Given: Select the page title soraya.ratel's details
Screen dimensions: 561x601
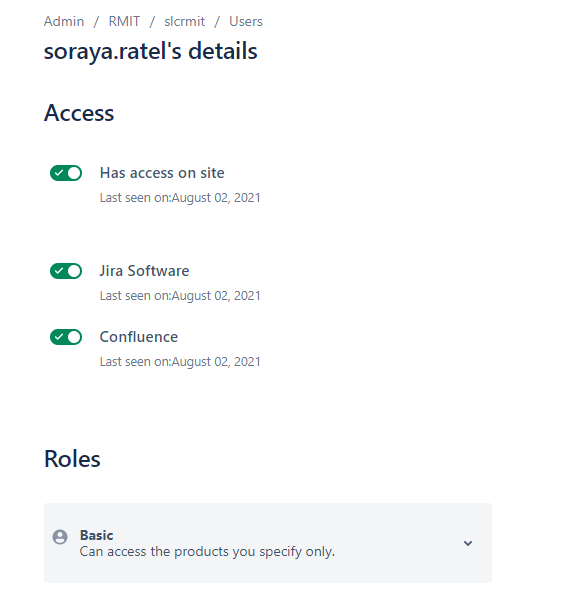Looking at the screenshot, I should (150, 51).
